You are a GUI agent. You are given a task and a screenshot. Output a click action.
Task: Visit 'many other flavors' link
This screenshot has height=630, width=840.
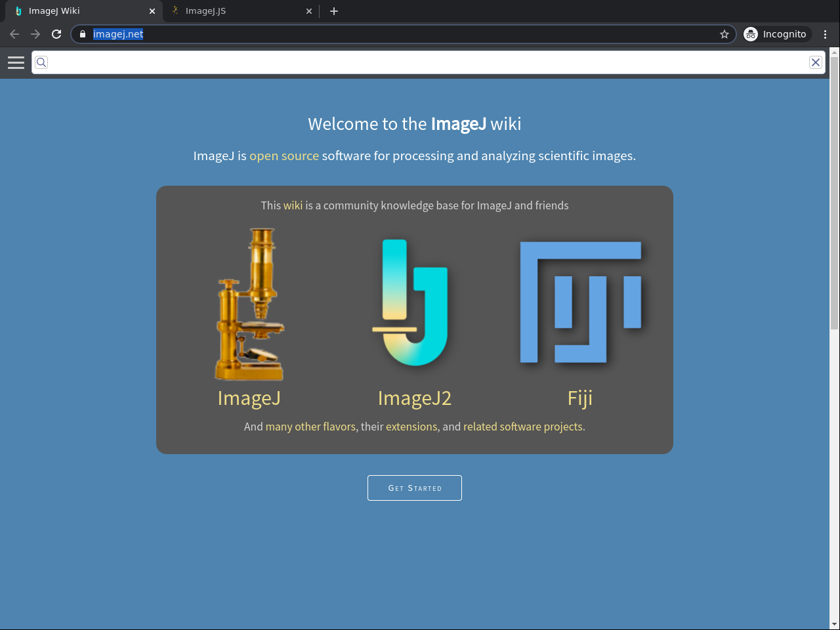click(x=310, y=427)
